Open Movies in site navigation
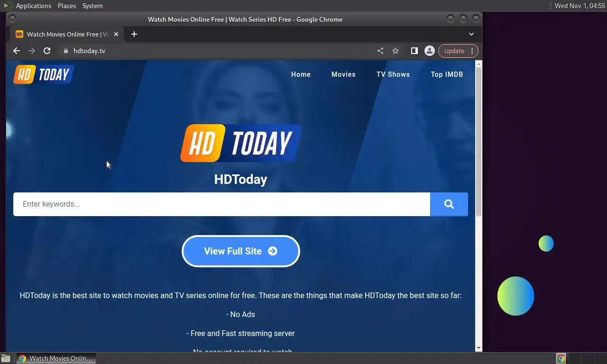 (x=343, y=74)
